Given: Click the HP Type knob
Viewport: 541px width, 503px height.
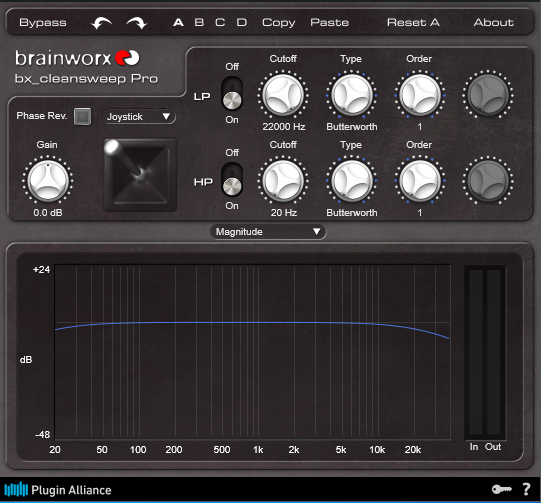Looking at the screenshot, I should [x=352, y=180].
